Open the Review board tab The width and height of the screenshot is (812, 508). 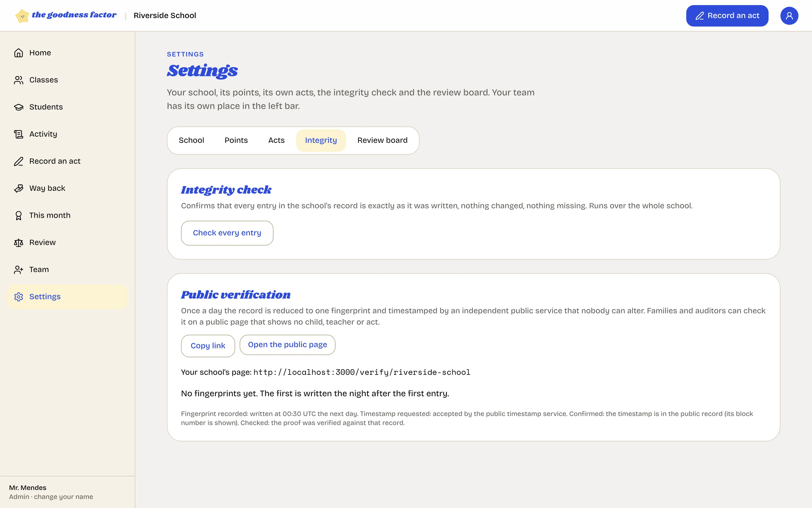(383, 141)
